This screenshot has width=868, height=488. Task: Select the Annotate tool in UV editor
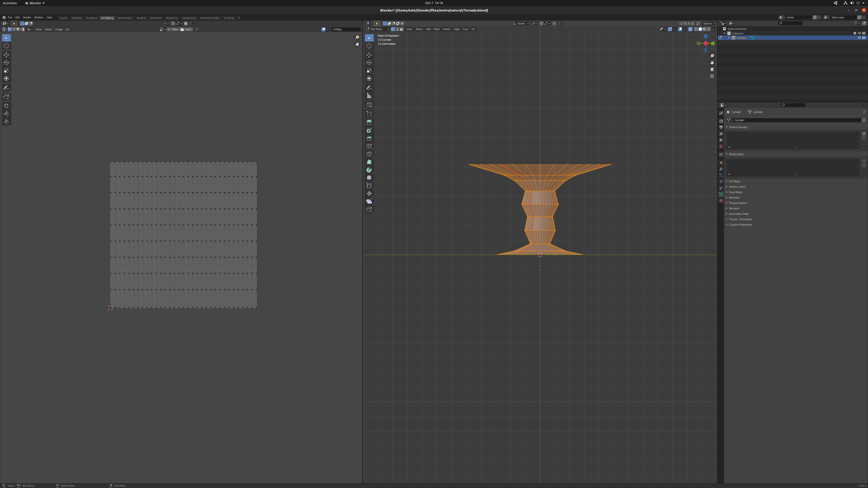[6, 88]
